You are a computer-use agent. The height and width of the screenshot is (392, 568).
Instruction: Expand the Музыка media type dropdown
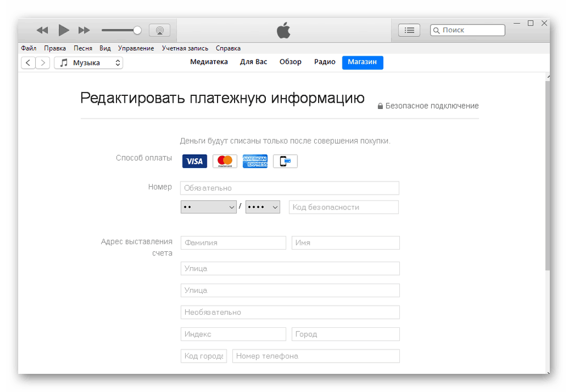point(89,62)
